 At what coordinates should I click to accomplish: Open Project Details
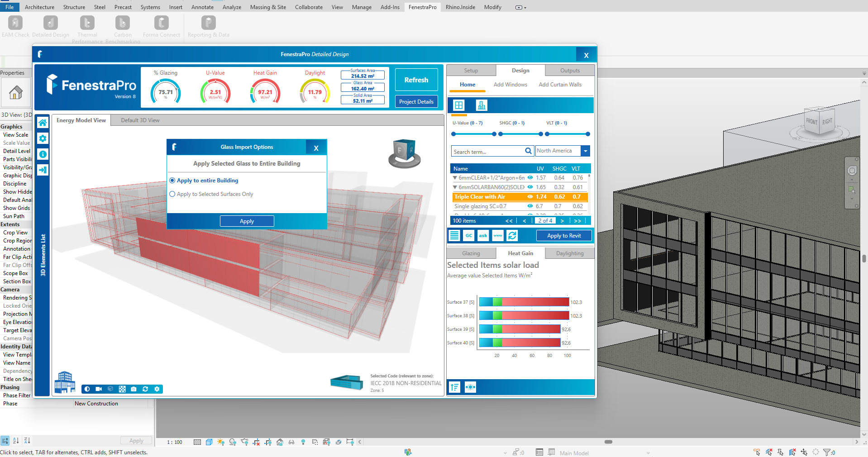(x=416, y=102)
